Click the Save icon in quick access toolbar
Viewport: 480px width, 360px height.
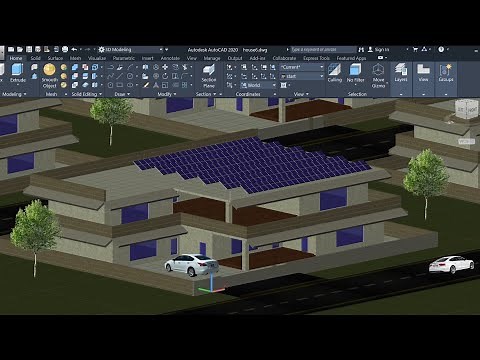click(29, 50)
